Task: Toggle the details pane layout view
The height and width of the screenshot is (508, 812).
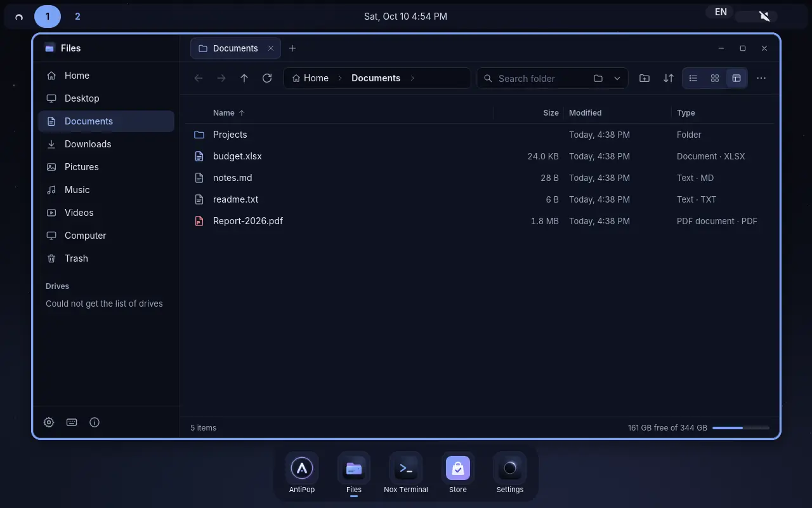Action: tap(737, 78)
